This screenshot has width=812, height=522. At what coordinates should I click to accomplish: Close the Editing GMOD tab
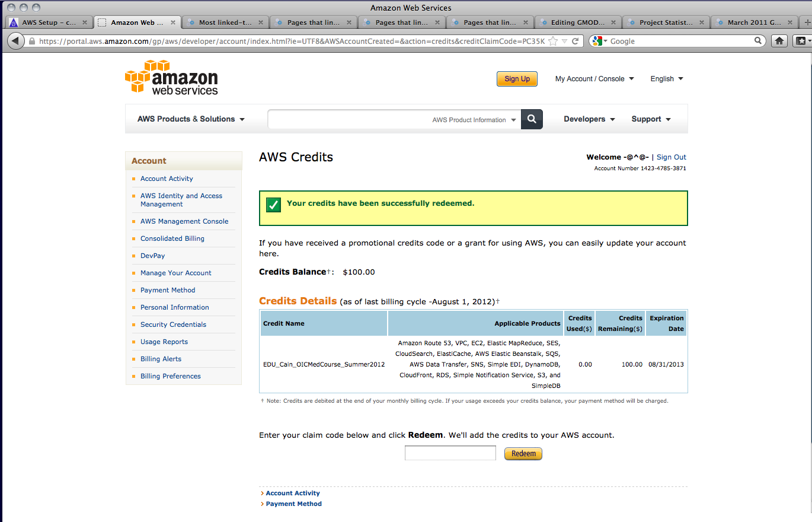tap(614, 23)
